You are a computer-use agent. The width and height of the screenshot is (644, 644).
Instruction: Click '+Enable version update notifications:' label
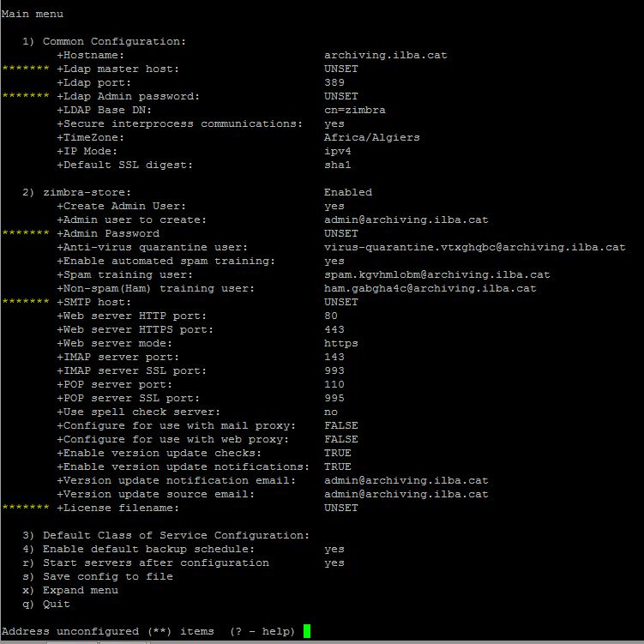pos(184,467)
